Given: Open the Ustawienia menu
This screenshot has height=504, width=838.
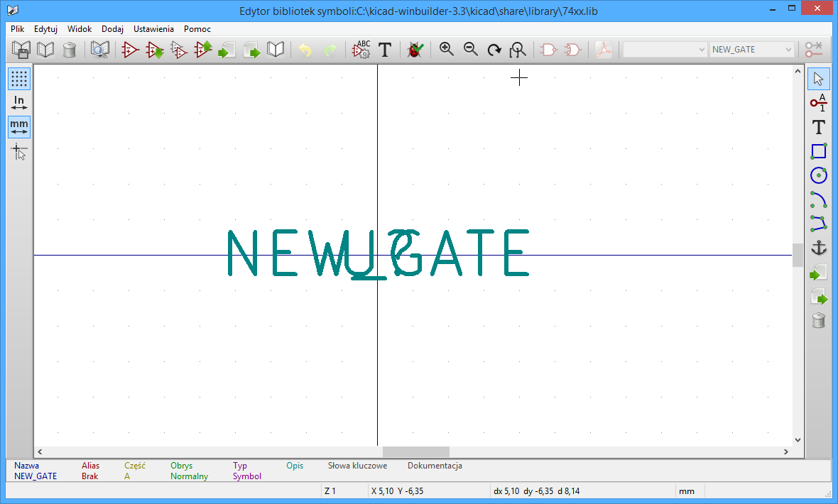Looking at the screenshot, I should (153, 29).
